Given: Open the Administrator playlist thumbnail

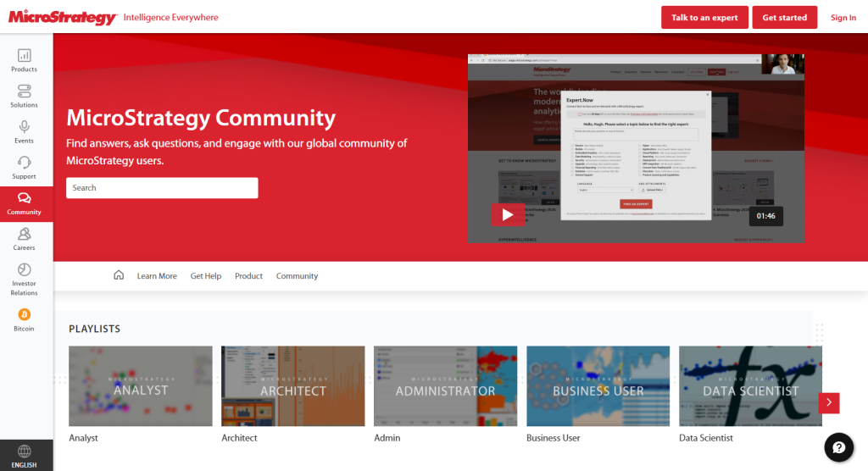Looking at the screenshot, I should tap(446, 385).
